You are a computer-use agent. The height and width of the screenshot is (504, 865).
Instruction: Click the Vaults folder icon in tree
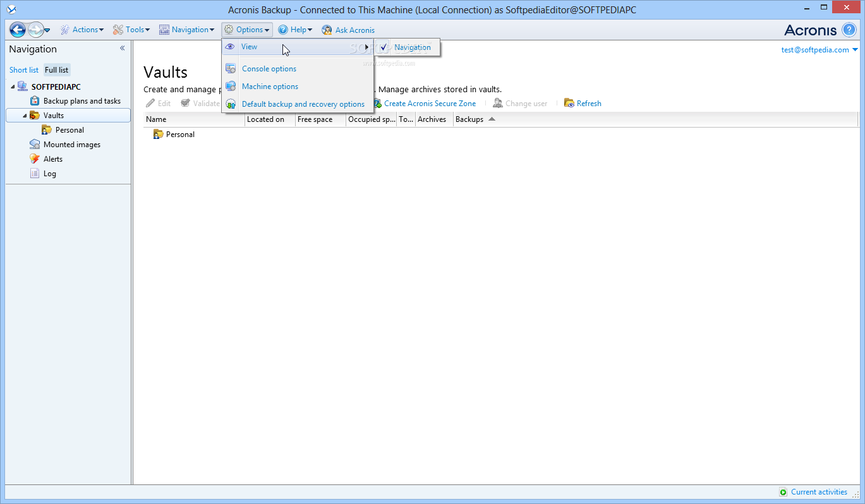tap(35, 116)
